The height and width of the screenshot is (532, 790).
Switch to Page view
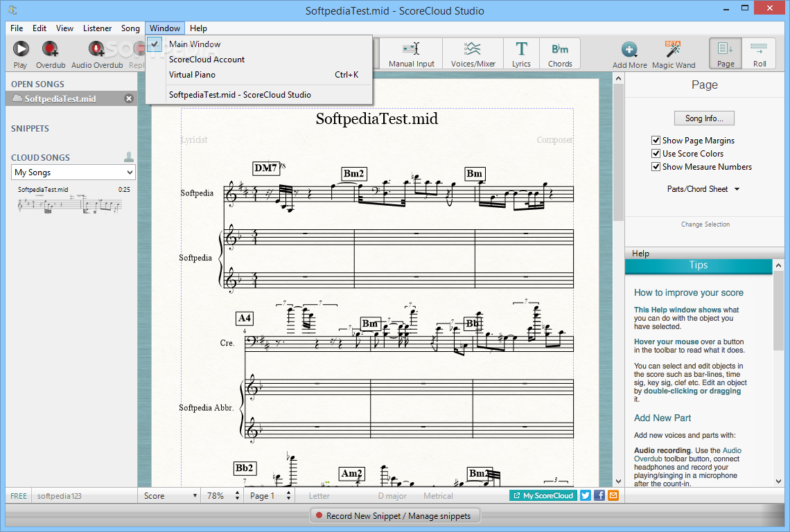(726, 53)
